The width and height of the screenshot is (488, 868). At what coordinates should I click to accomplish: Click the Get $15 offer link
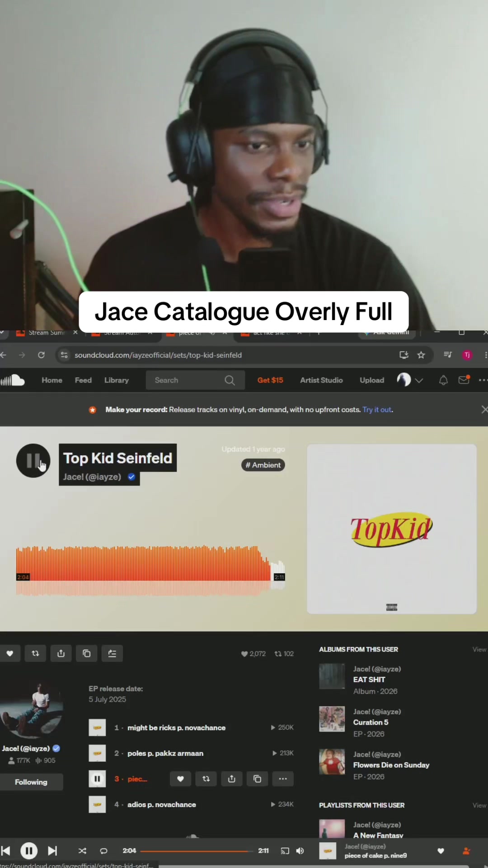(270, 380)
